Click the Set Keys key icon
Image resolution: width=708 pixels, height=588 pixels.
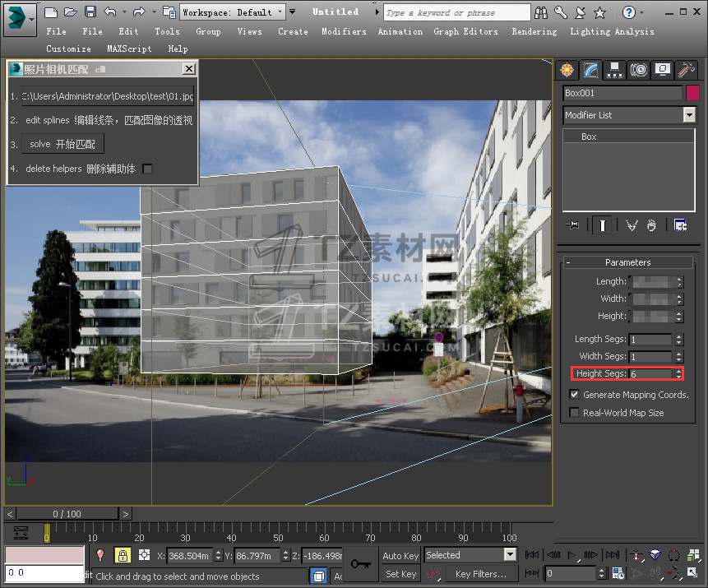360,563
